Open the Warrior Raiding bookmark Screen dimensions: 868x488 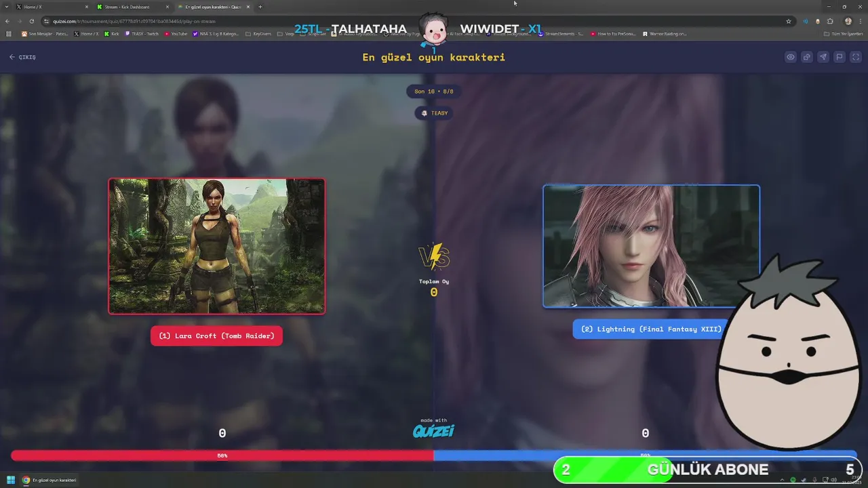click(665, 33)
